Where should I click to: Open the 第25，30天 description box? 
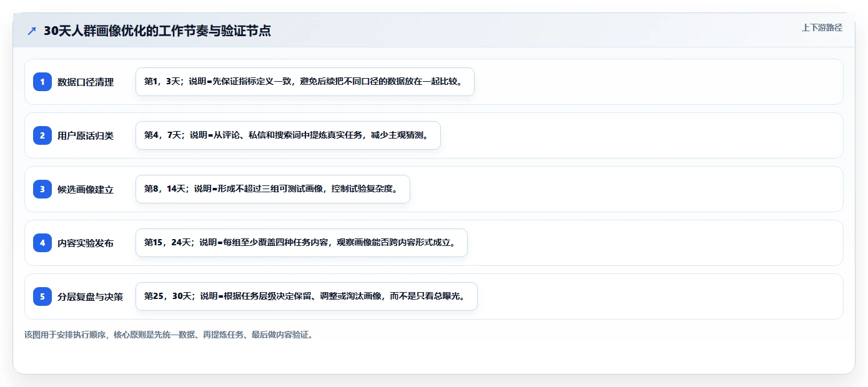307,296
